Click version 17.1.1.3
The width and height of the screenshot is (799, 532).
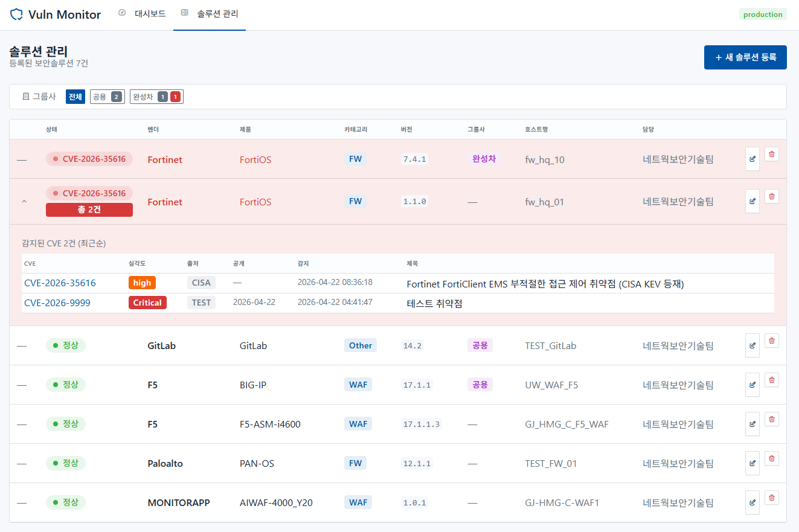pos(422,425)
